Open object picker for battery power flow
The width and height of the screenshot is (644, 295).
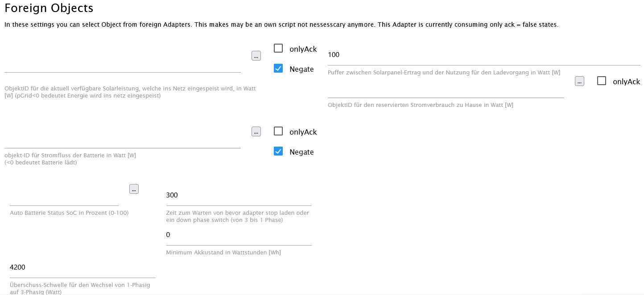click(x=256, y=131)
